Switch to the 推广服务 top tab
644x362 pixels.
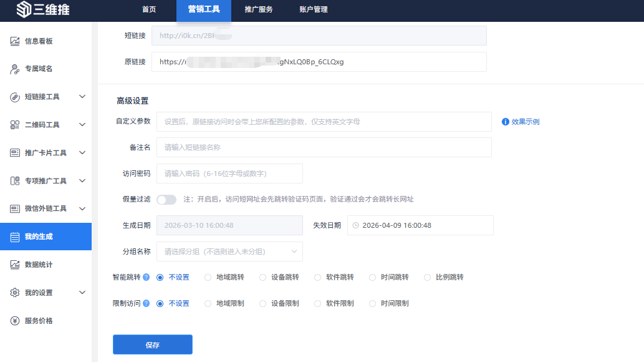coord(258,9)
